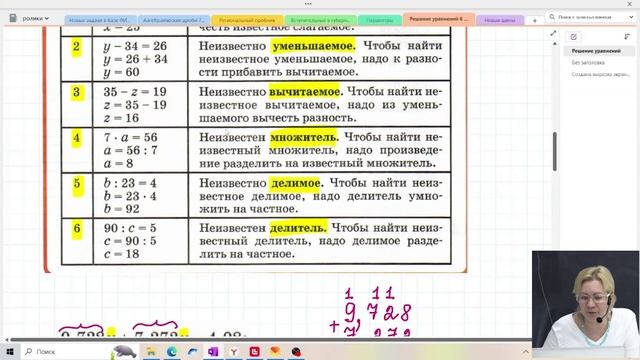This screenshot has height=360, width=640.
Task: Close the window with the X button
Action: coord(629,4)
